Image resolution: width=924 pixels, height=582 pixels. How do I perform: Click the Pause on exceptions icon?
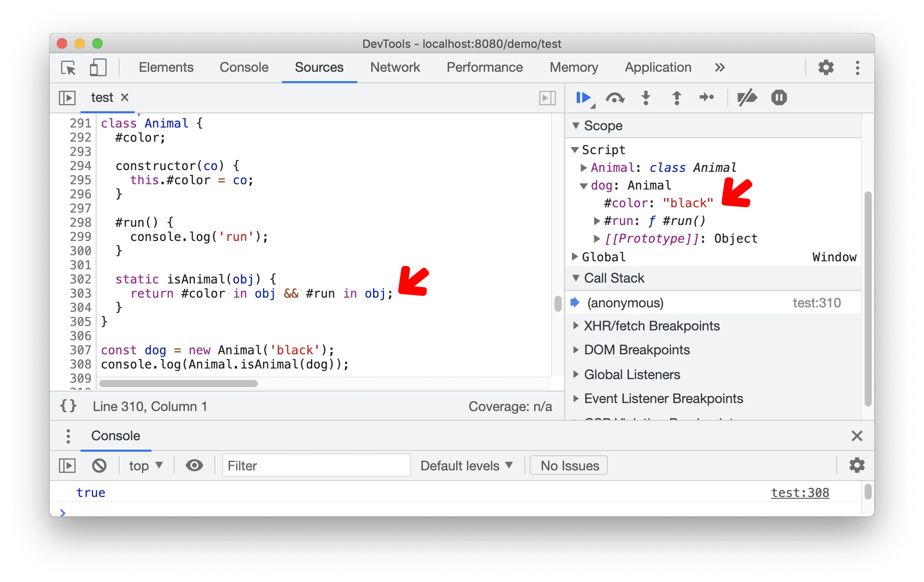(x=780, y=97)
